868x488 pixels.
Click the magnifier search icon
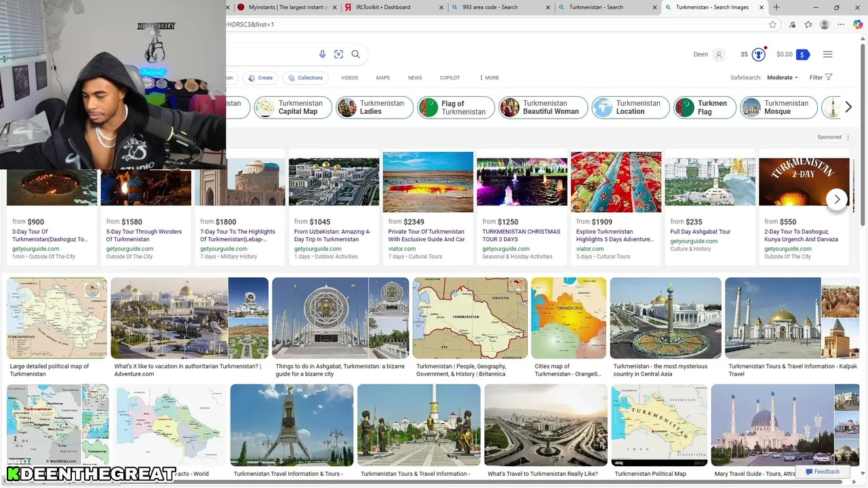[355, 54]
